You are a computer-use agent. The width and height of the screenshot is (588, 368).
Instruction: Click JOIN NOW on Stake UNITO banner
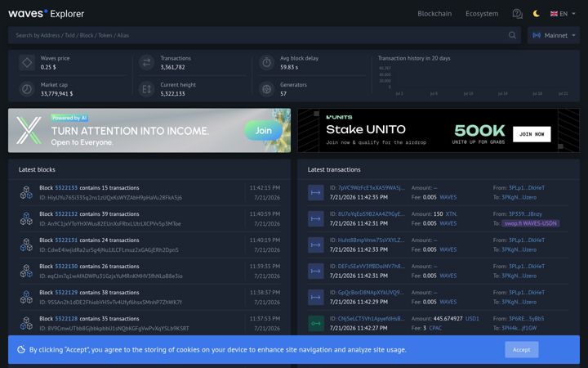532,134
